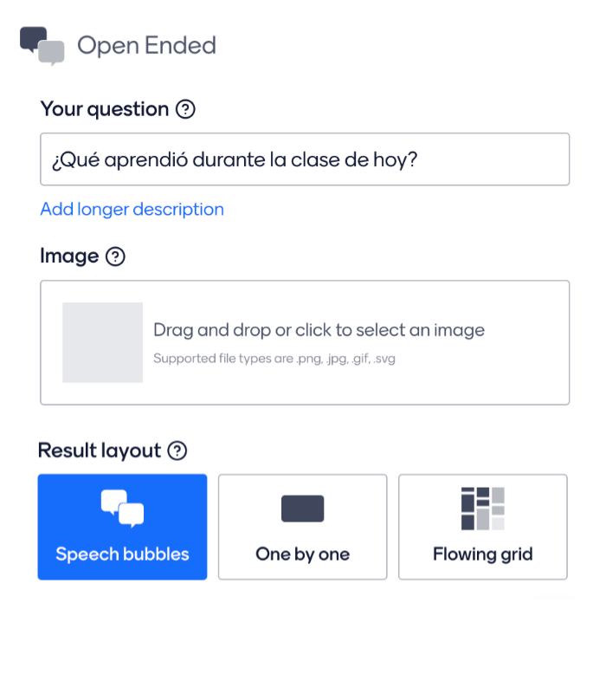Click the speech bubbles layout icon
This screenshot has width=606, height=700.
pos(122,509)
